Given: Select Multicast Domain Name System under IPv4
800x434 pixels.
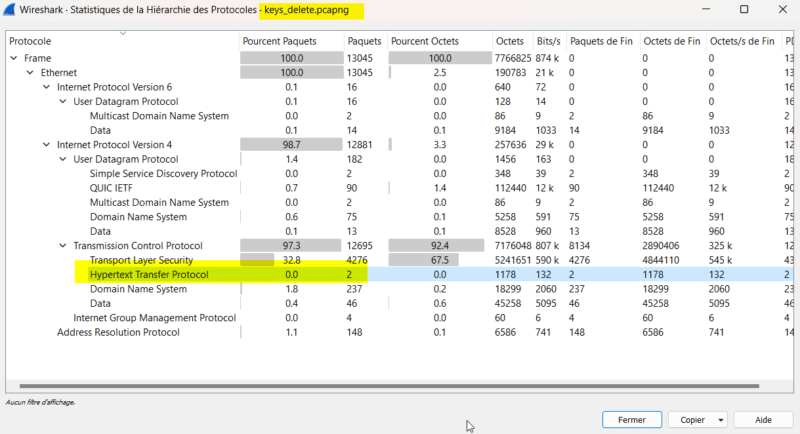Looking at the screenshot, I should (x=399, y=202).
